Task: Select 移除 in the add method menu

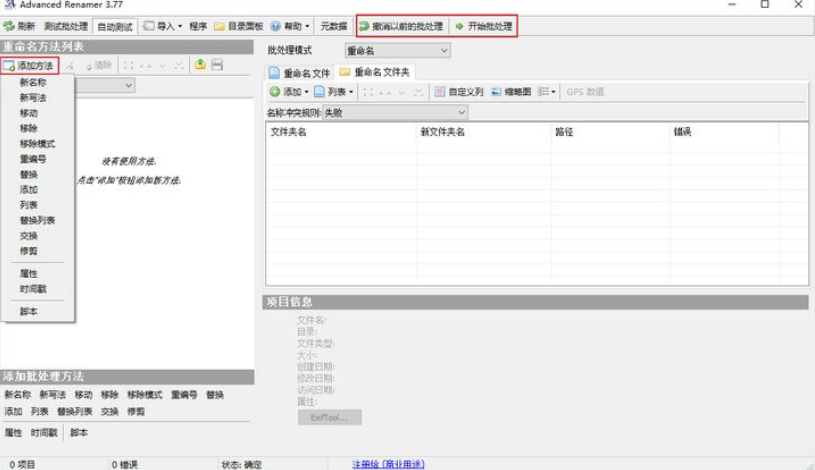Action: pyautogui.click(x=29, y=128)
